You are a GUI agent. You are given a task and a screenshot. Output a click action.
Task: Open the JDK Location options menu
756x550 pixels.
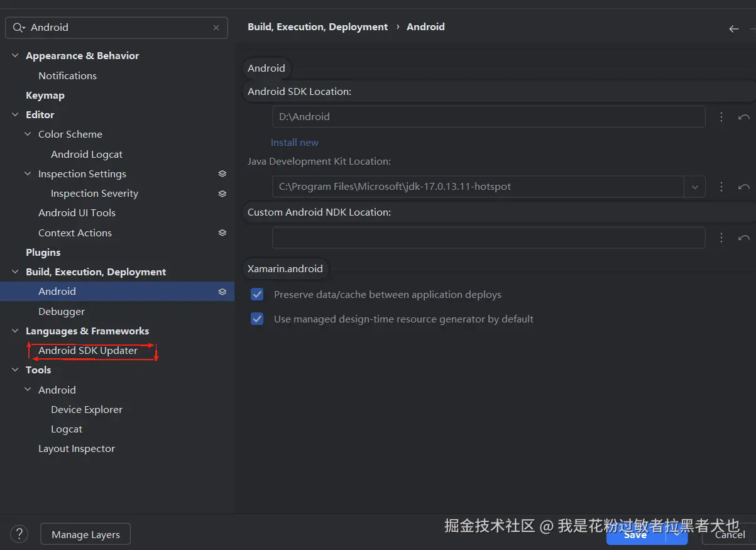(721, 187)
